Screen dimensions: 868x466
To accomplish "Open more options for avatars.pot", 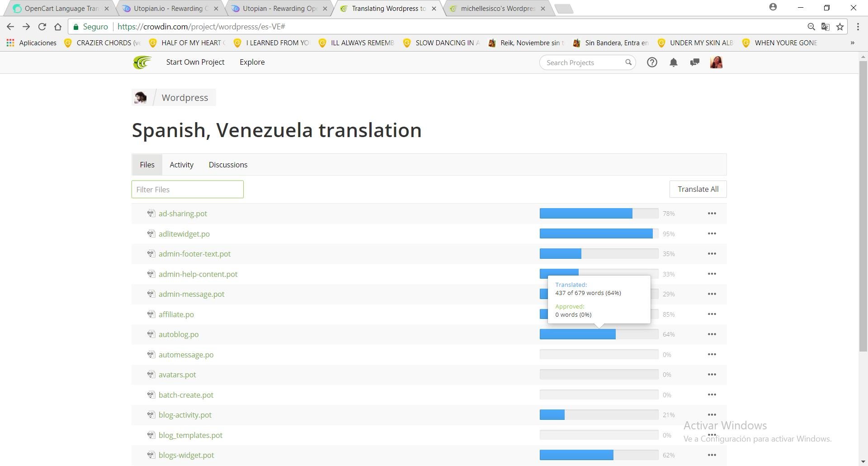I will coord(712,374).
